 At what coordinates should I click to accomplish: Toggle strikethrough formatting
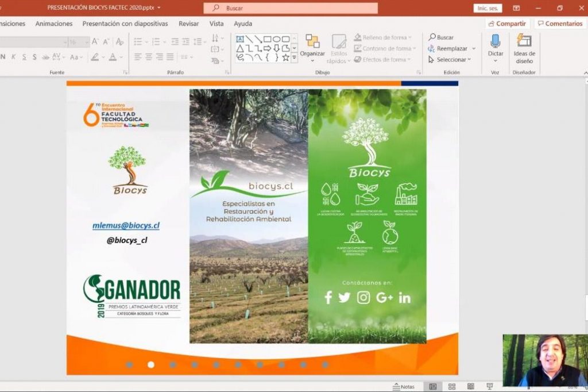pos(45,57)
